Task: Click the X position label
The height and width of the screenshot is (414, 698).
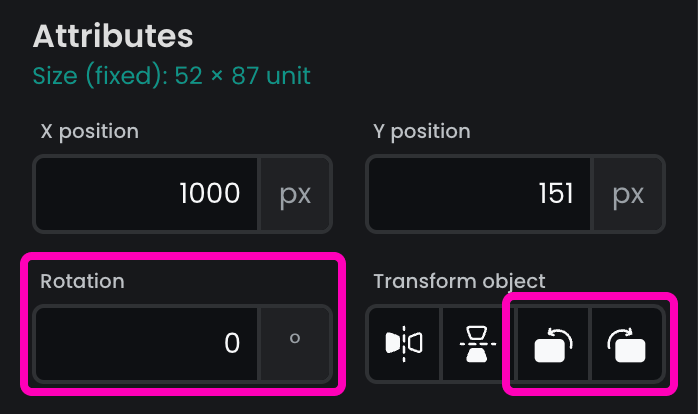Action: 90,131
